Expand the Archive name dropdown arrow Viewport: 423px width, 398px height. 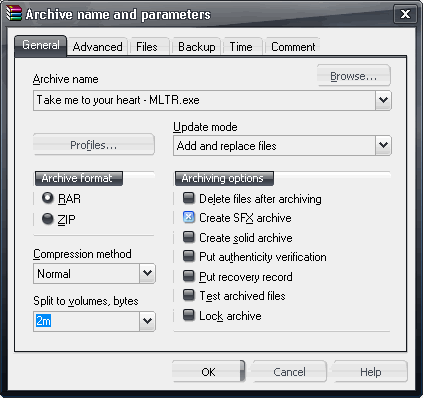pyautogui.click(x=383, y=100)
